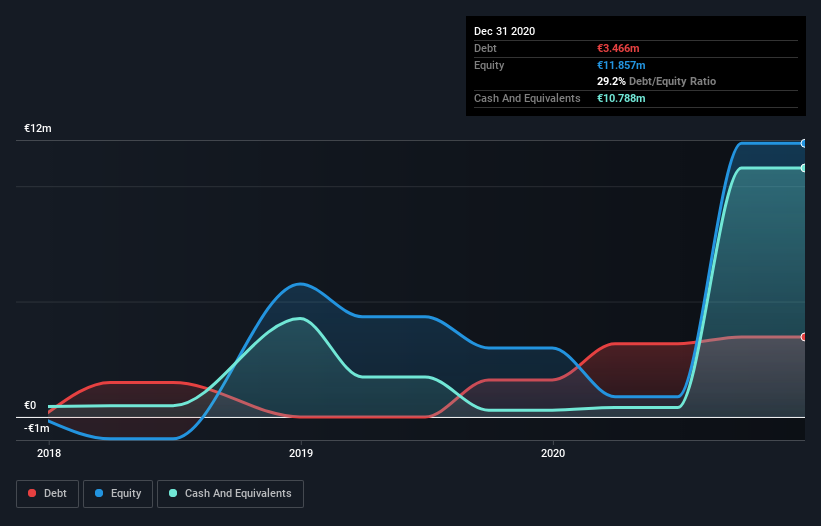The height and width of the screenshot is (526, 821).
Task: Click the blue Equity end-of-line data point
Action: 804,143
